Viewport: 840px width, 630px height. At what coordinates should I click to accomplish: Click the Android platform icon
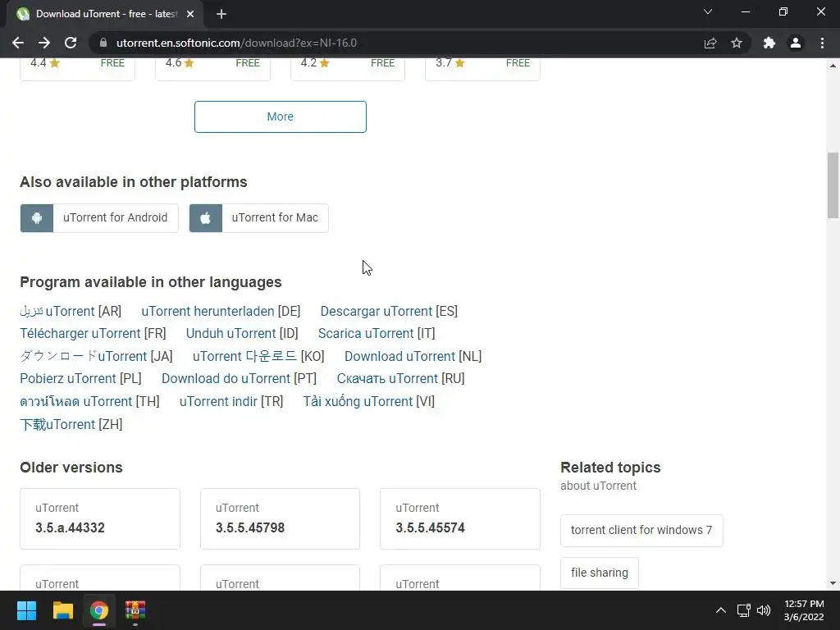click(x=36, y=218)
